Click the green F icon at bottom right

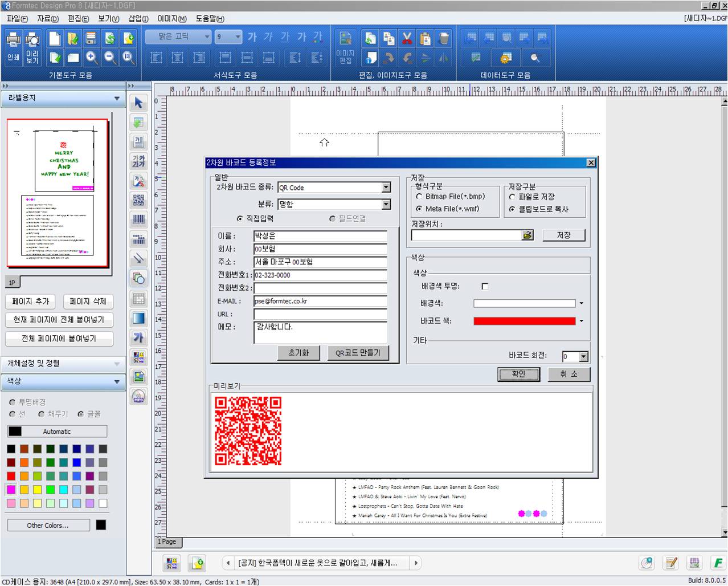(718, 563)
